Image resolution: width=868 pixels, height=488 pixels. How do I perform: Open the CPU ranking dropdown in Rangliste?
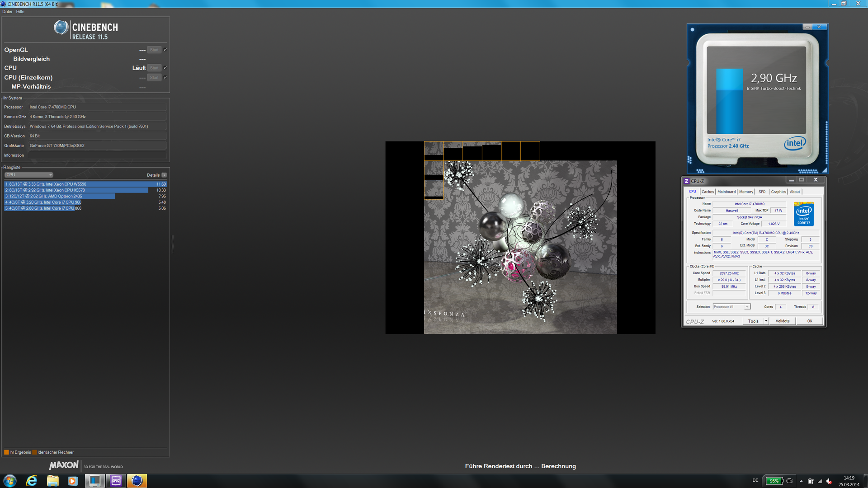tap(29, 175)
